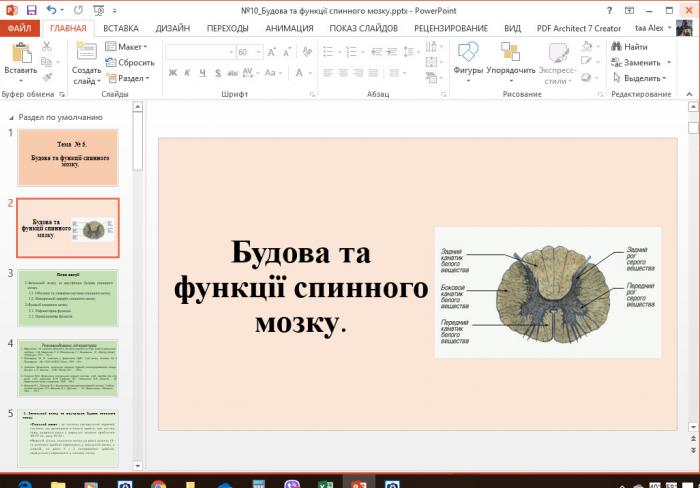Click the Save icon in quick access toolbar
Viewport: 700px width, 488px height.
click(33, 9)
